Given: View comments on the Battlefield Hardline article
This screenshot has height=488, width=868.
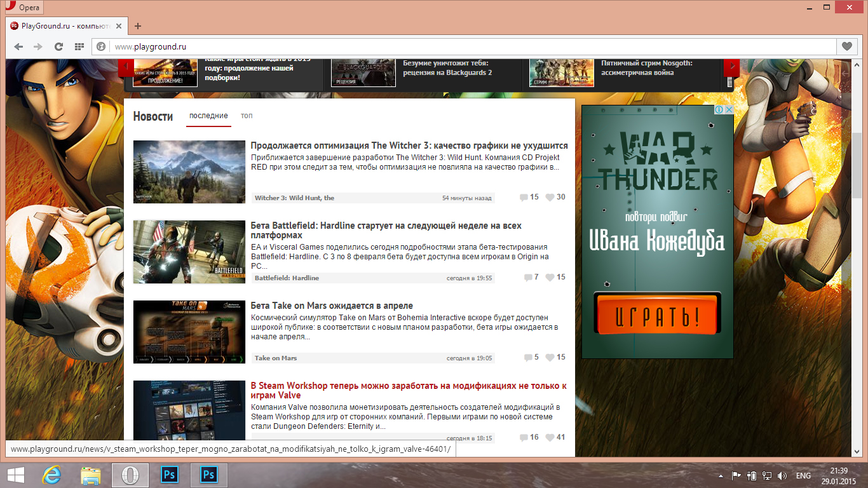Looking at the screenshot, I should click(531, 277).
